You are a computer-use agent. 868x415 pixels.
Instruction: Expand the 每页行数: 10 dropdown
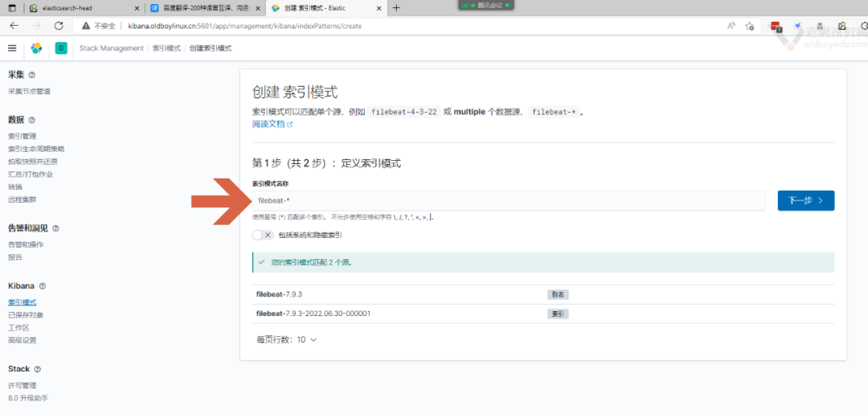[286, 339]
